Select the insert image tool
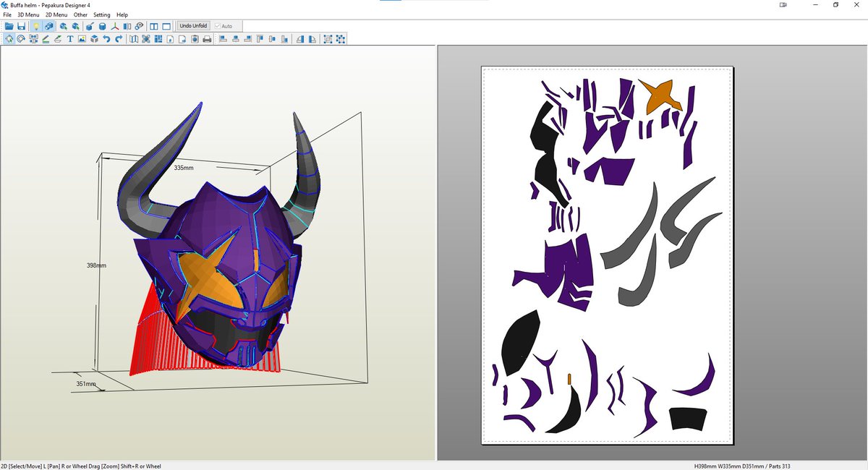The image size is (868, 470). (82, 38)
